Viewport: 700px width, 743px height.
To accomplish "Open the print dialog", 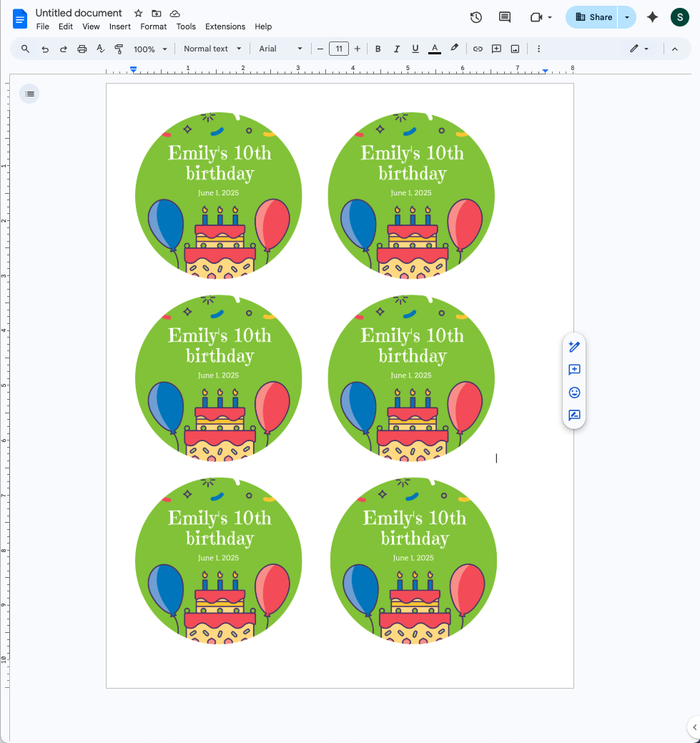I will 82,49.
